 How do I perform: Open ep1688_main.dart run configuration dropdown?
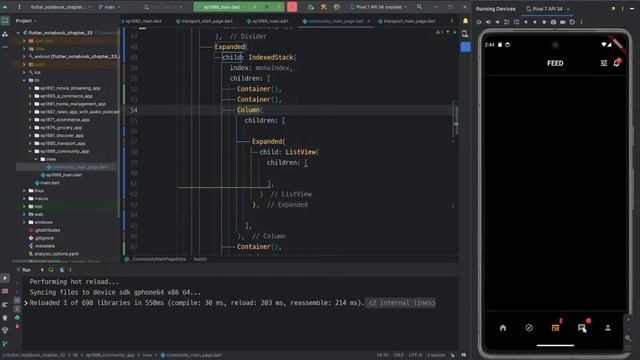pos(223,7)
